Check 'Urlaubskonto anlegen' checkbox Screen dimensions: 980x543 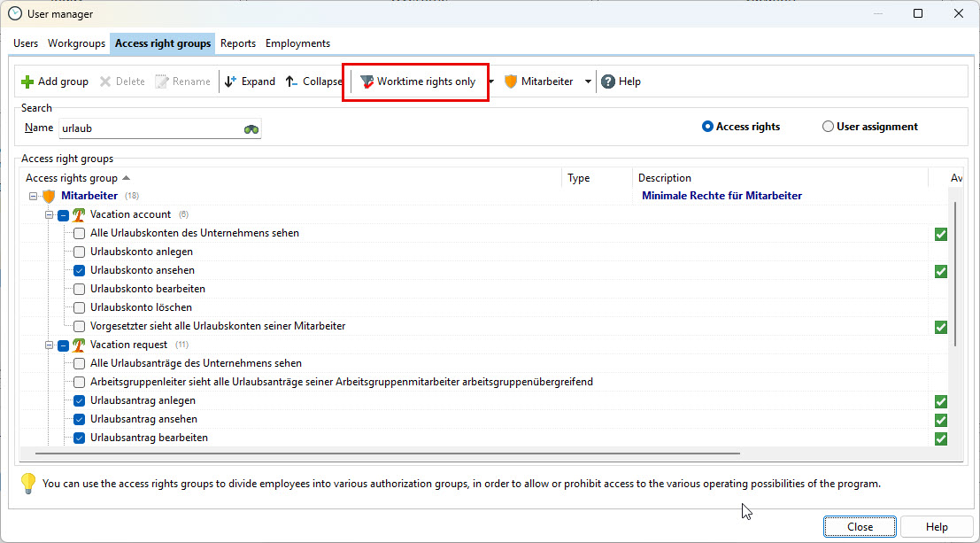pos(80,252)
